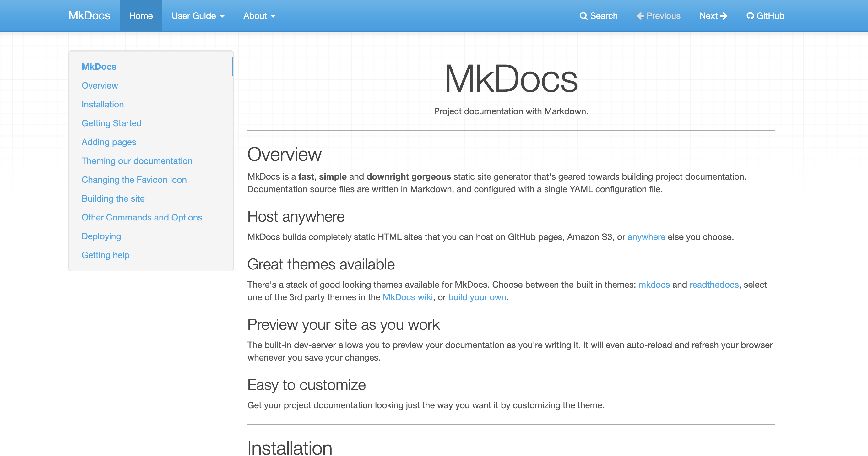Open Changing the Favicon Icon link
868x456 pixels.
(134, 180)
